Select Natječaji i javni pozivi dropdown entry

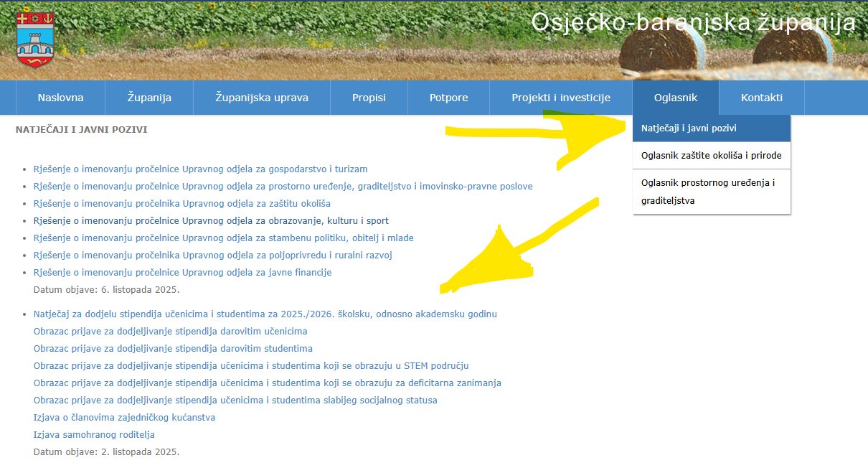(689, 128)
